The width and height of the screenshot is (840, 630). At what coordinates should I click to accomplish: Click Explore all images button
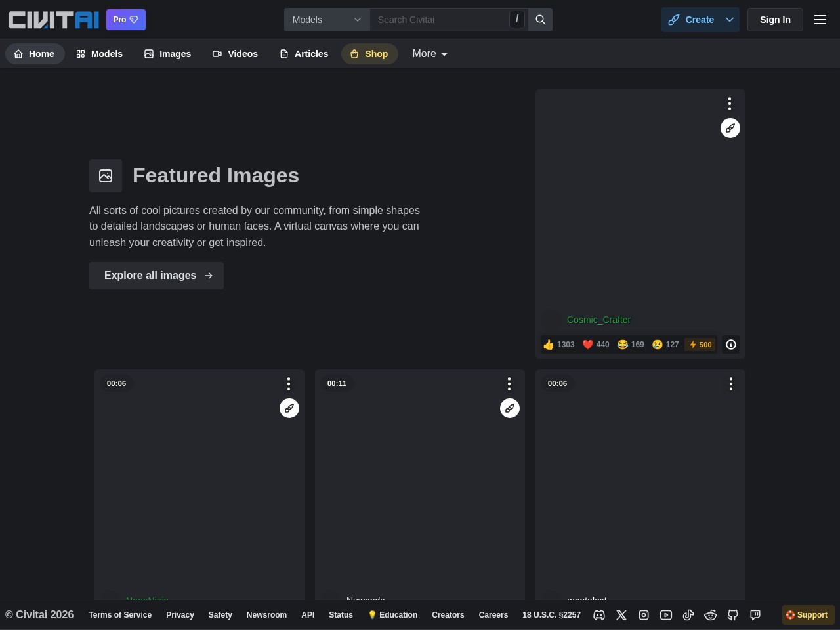156,276
